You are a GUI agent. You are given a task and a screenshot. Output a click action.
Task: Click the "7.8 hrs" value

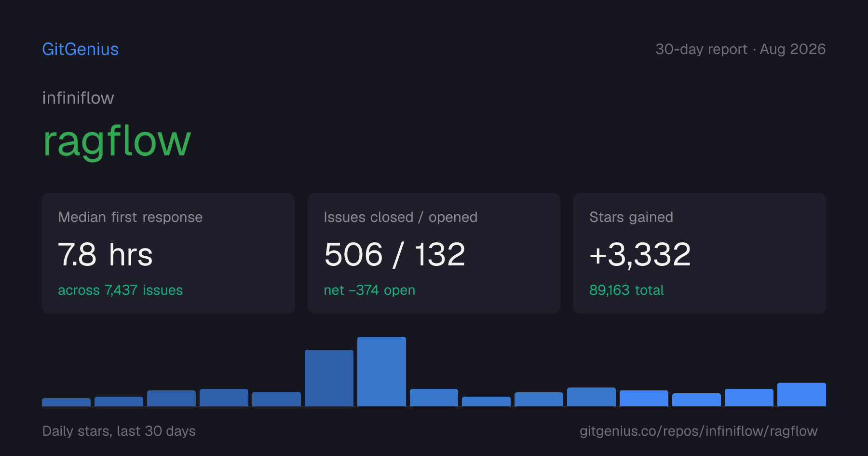click(105, 254)
